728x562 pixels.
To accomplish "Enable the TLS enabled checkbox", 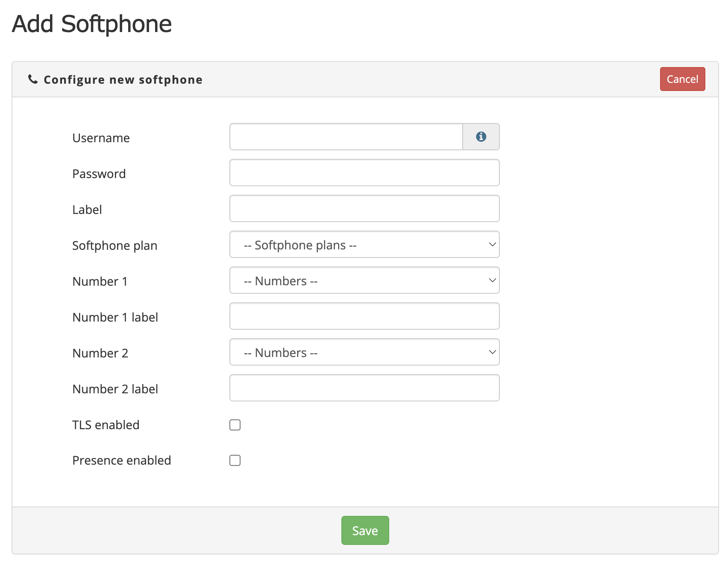I will [235, 424].
